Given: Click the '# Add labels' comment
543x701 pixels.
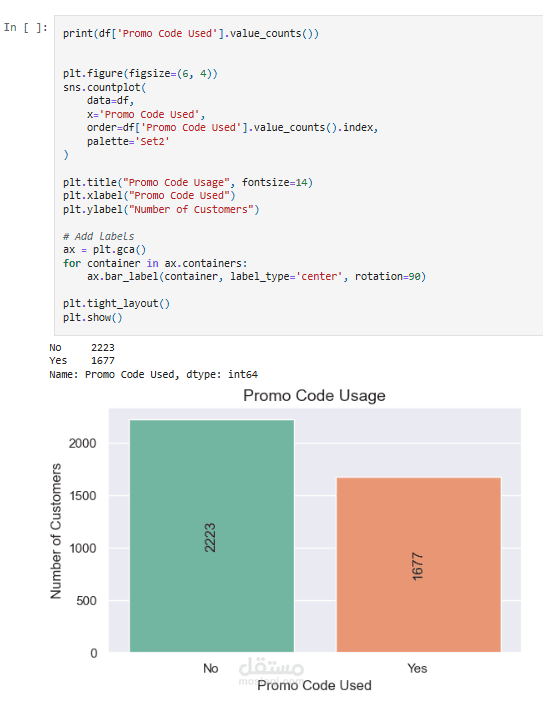Looking at the screenshot, I should pyautogui.click(x=98, y=236).
